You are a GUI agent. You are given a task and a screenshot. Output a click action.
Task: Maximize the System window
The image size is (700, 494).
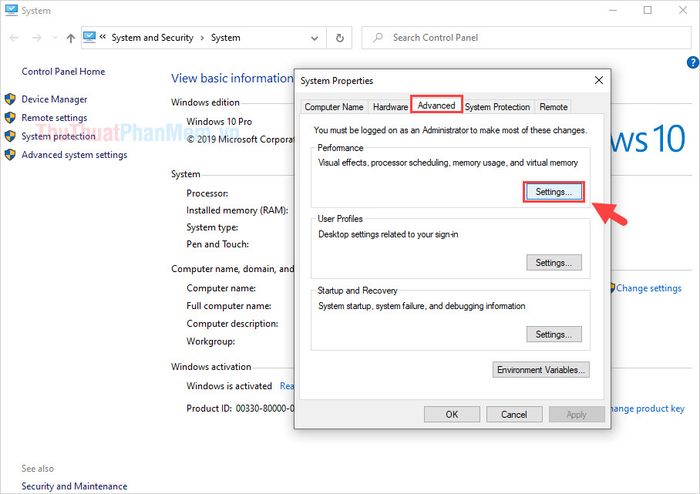pos(648,10)
